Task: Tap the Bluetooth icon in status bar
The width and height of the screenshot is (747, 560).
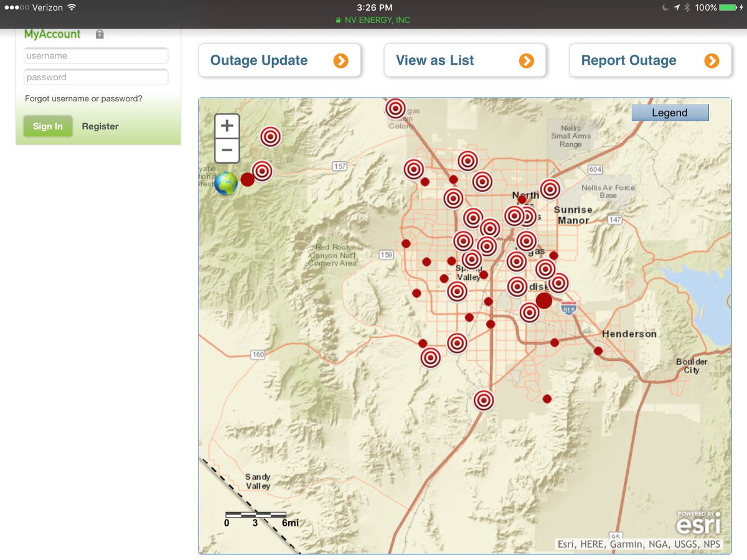Action: coord(688,7)
